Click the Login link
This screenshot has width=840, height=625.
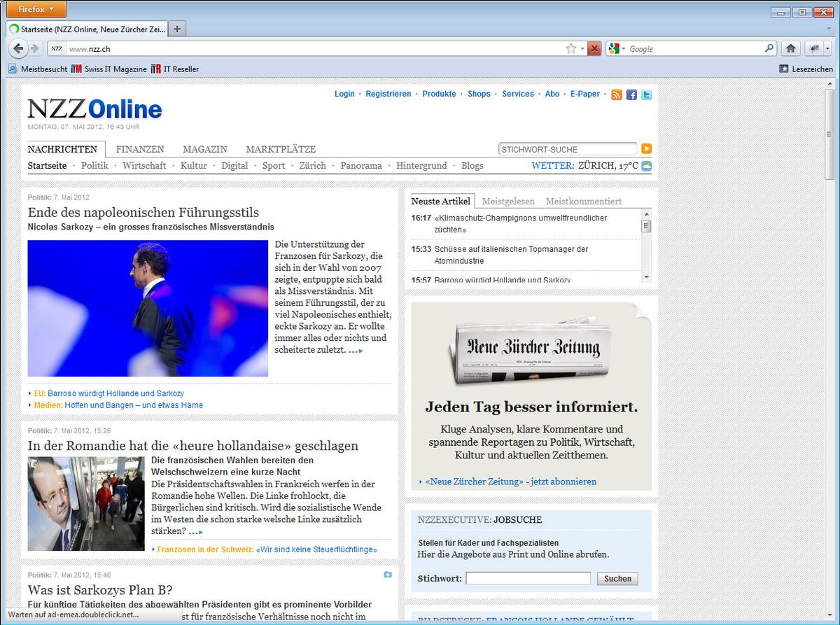pos(344,94)
